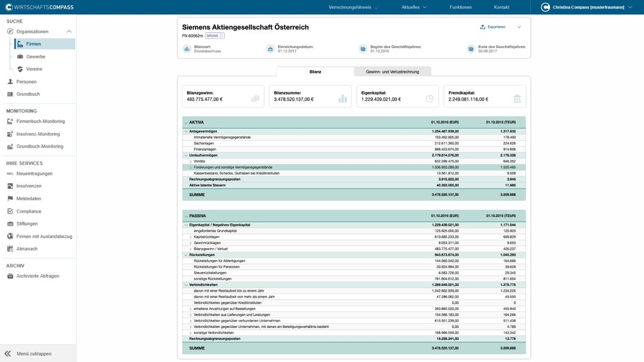The height and width of the screenshot is (362, 644).
Task: Click the Steuerrückstellungen row label
Action: (210, 273)
